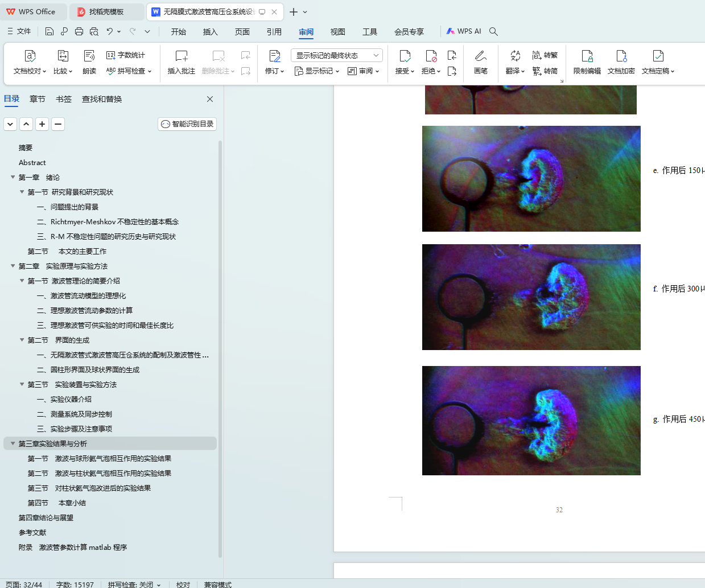The width and height of the screenshot is (705, 588).
Task: Click the search magnifier icon beside WPS AI
Action: (x=493, y=31)
